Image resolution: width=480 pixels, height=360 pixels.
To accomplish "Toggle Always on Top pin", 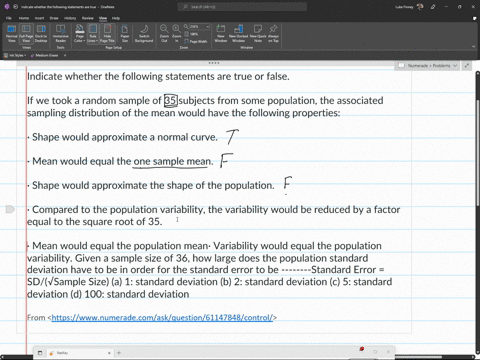I will tap(273, 33).
